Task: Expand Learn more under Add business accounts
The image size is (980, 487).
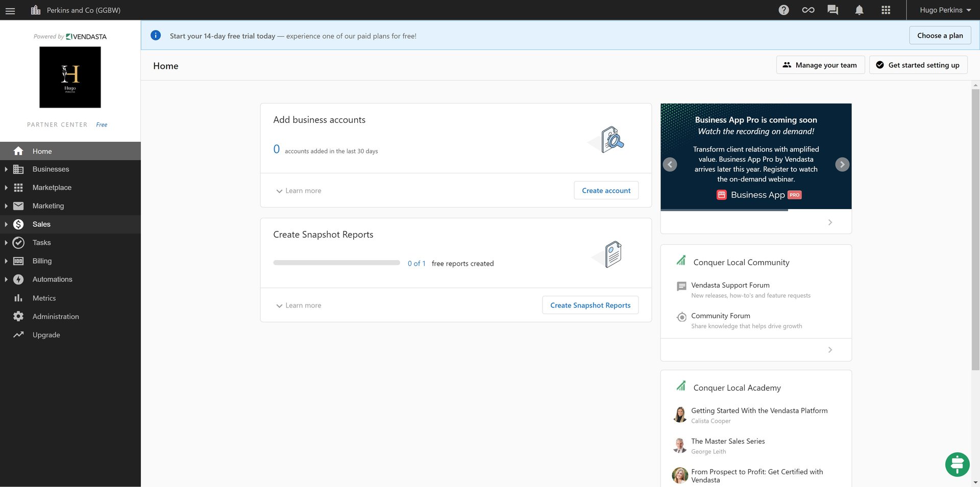Action: (x=299, y=191)
